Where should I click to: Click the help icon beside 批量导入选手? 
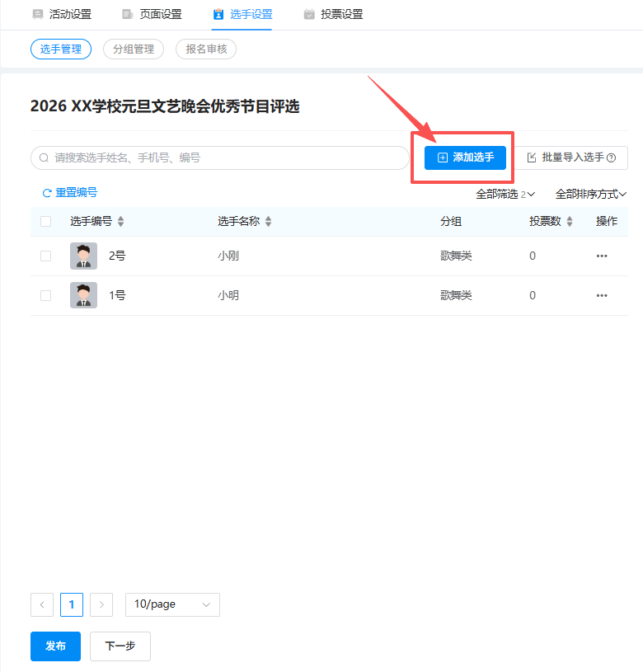pyautogui.click(x=611, y=157)
